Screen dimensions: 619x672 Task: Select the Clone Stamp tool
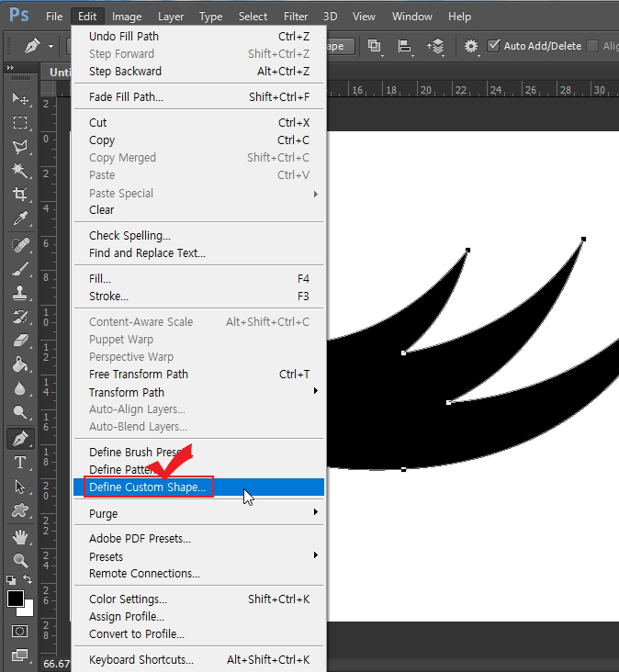[x=19, y=293]
